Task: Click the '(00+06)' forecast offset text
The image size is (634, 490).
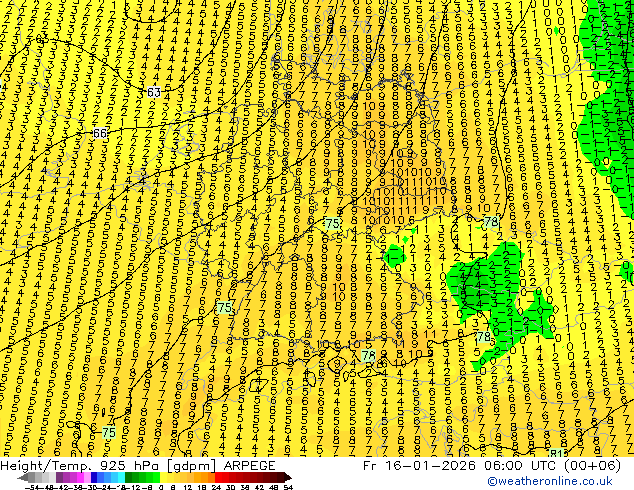Action: (592, 466)
